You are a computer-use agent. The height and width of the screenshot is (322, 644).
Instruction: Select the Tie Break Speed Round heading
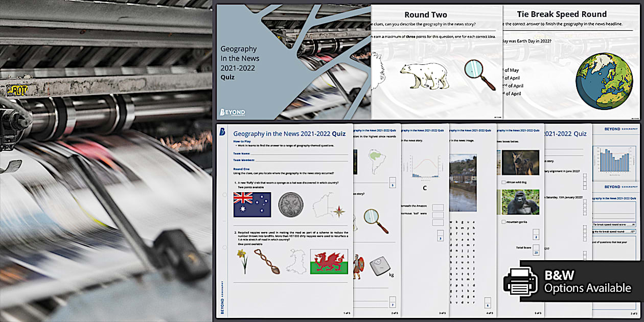pyautogui.click(x=561, y=14)
